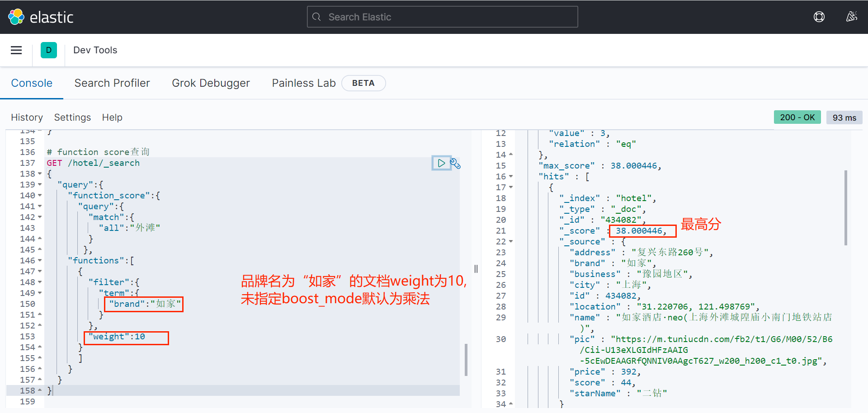The image size is (868, 413).
Task: Click the "_index" : "hotel" line
Action: [x=608, y=198]
